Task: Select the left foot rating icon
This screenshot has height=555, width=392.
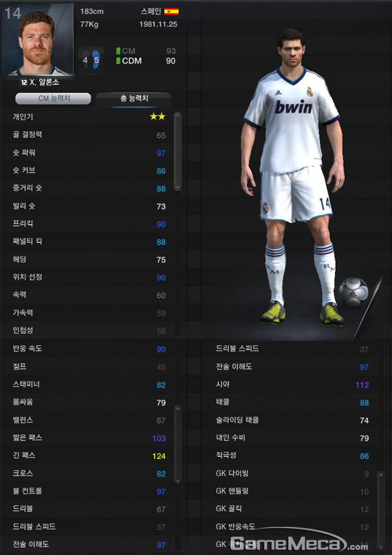Action: pyautogui.click(x=86, y=60)
